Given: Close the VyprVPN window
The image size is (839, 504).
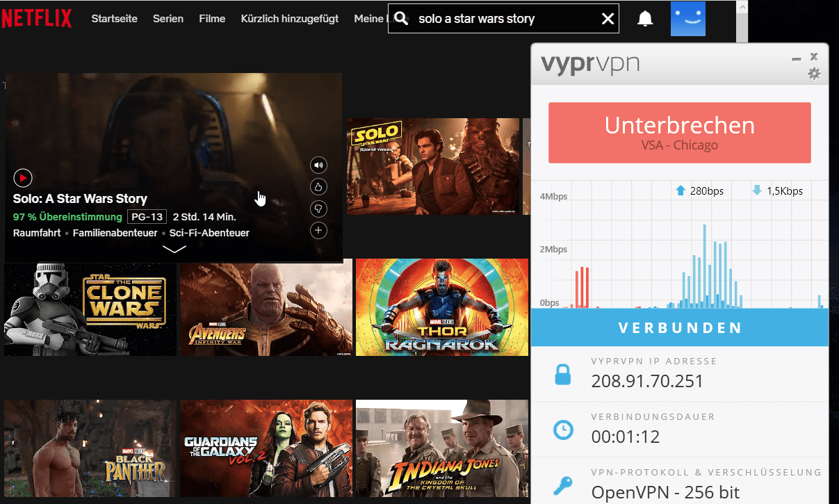Looking at the screenshot, I should 814,57.
